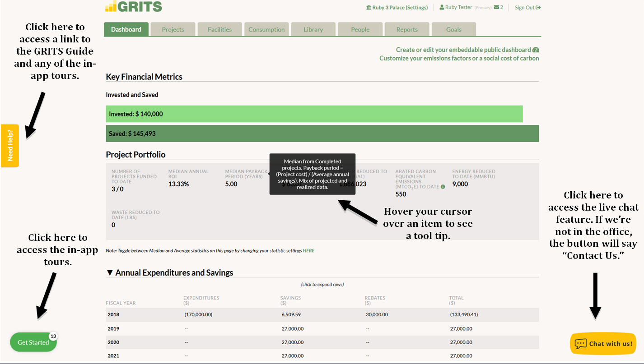Go to the Consumption tab
The height and width of the screenshot is (364, 644).
[266, 29]
